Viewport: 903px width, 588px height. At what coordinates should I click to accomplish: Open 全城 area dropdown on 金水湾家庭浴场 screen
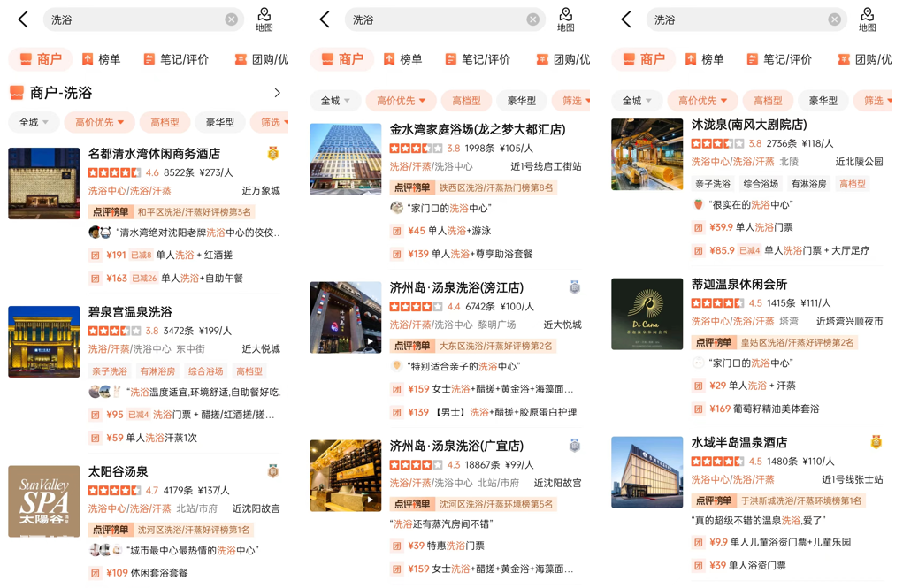point(335,101)
